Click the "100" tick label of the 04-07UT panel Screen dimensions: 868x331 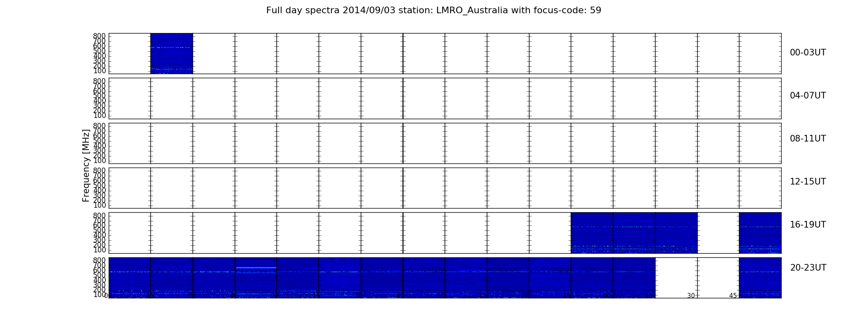click(99, 115)
